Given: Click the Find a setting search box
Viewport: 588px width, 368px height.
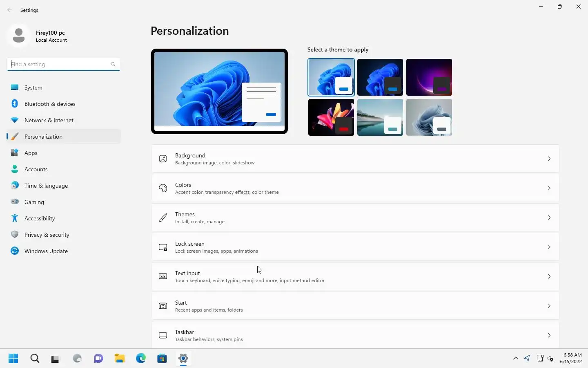Looking at the screenshot, I should (64, 64).
